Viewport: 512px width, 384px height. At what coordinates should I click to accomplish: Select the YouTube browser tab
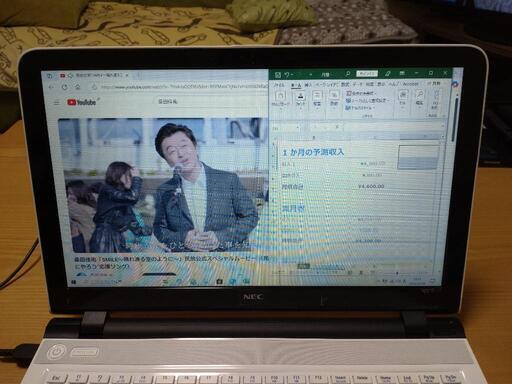[95, 76]
